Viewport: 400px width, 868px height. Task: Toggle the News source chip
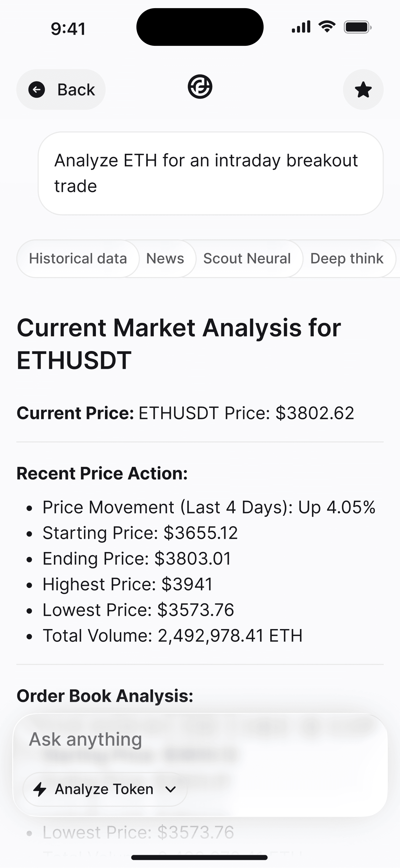point(165,259)
